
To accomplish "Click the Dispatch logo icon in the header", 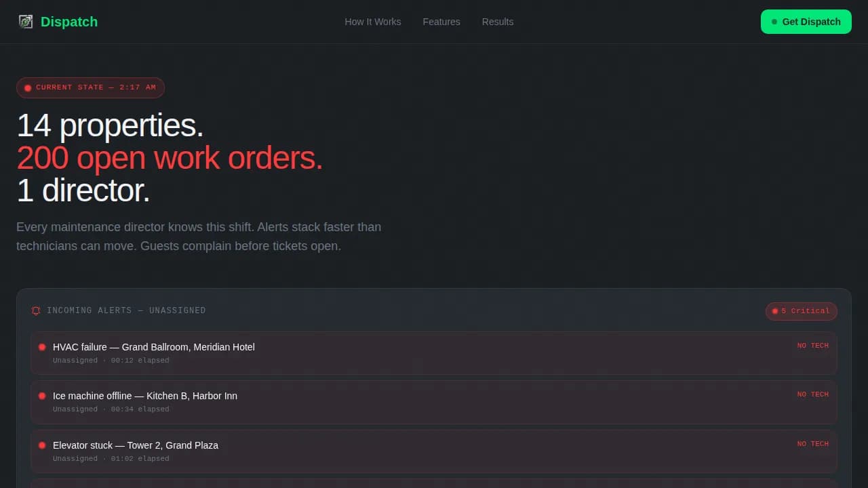I will [26, 21].
